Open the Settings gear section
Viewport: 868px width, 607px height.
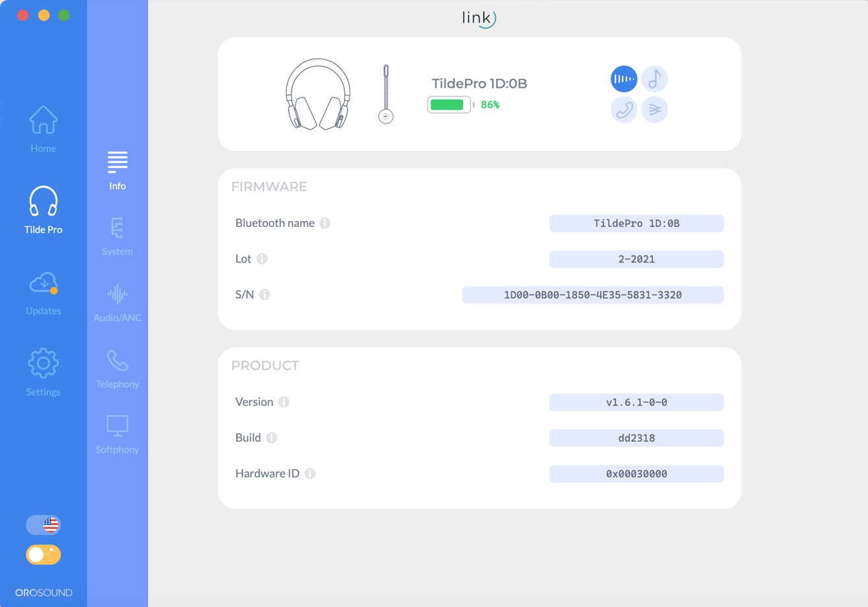point(44,373)
